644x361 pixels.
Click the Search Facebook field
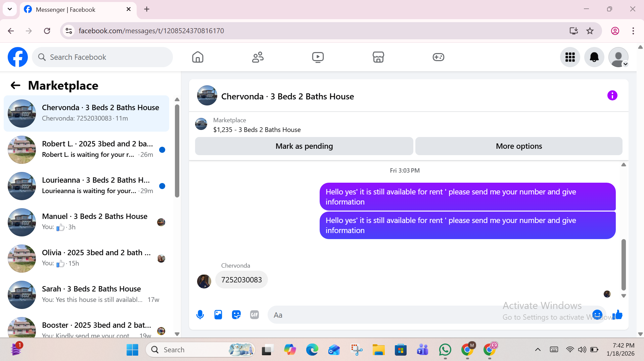[102, 57]
